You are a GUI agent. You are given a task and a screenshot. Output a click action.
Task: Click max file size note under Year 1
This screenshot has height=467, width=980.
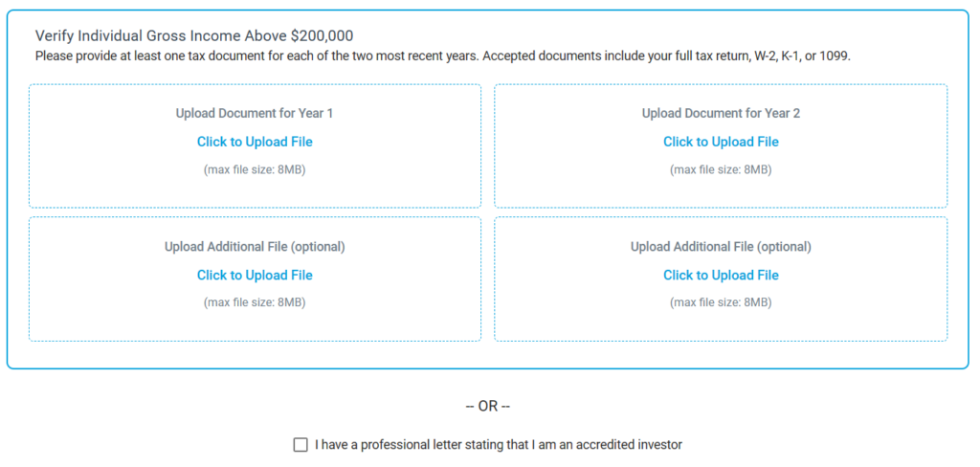tap(255, 169)
